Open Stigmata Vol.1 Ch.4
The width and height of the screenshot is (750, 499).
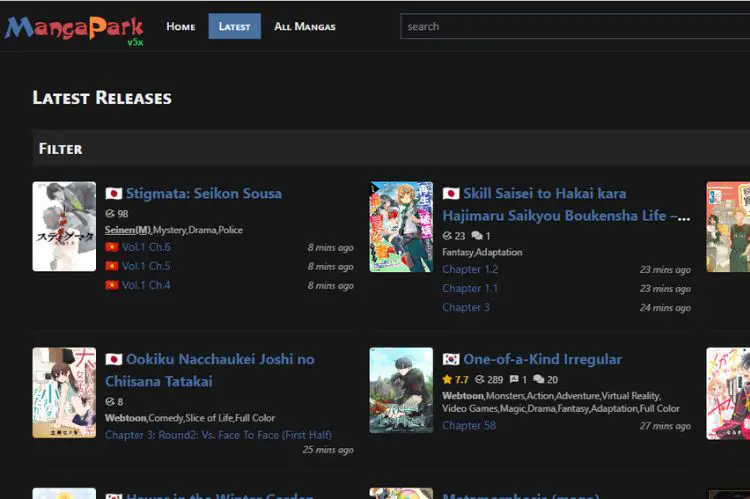pyautogui.click(x=146, y=285)
